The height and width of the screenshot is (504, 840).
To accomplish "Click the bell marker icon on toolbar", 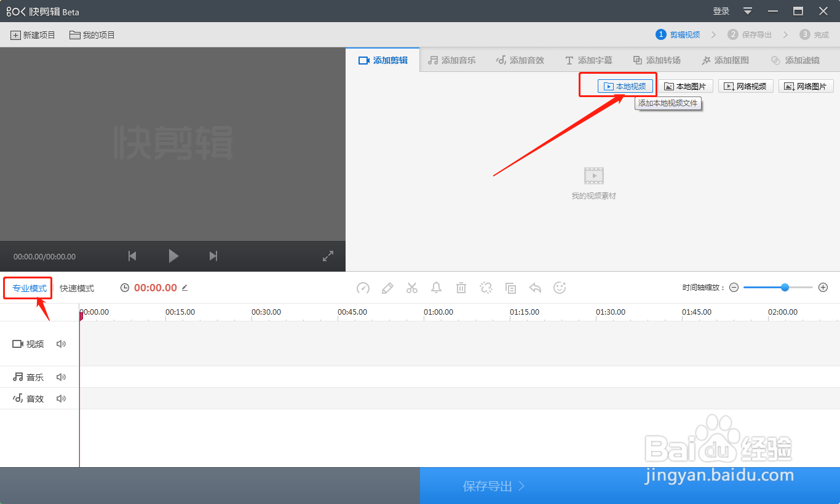I will tap(437, 288).
